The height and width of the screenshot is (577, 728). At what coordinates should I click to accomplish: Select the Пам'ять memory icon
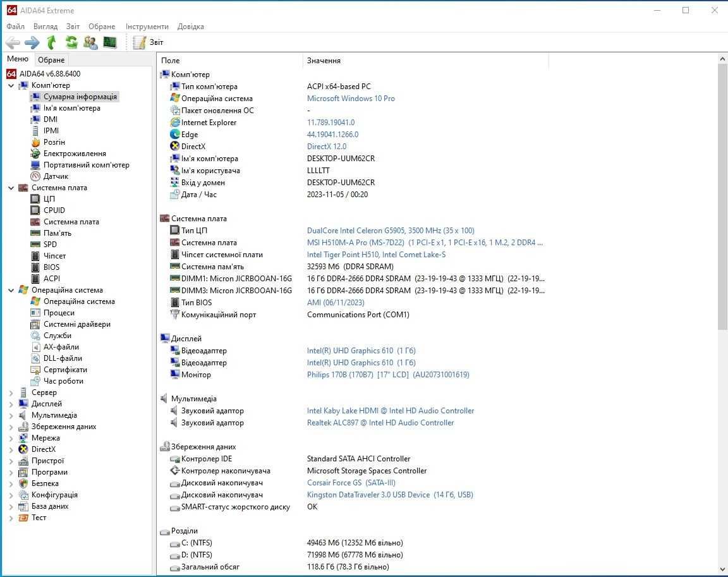point(35,233)
